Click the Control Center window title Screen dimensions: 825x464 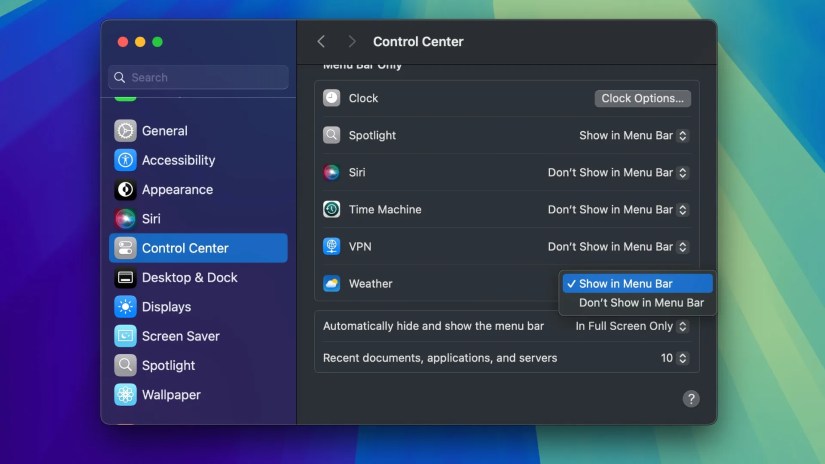point(418,42)
